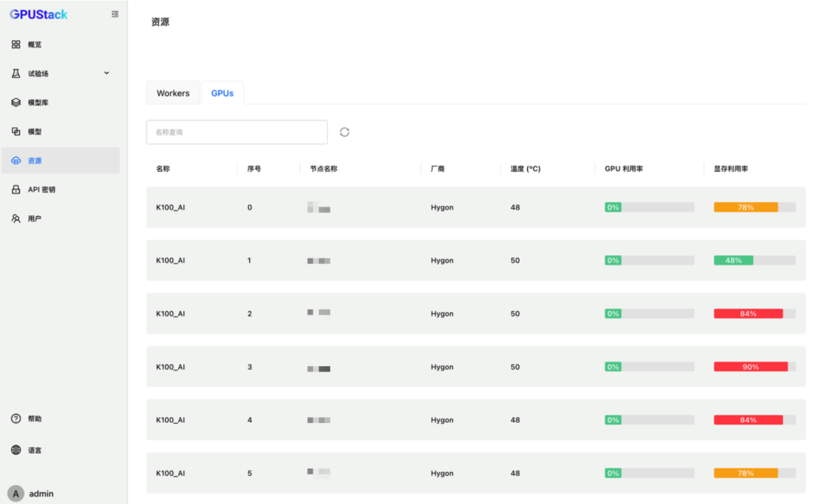Select the GPUs tab
Screen dimensions: 818x504
(222, 93)
